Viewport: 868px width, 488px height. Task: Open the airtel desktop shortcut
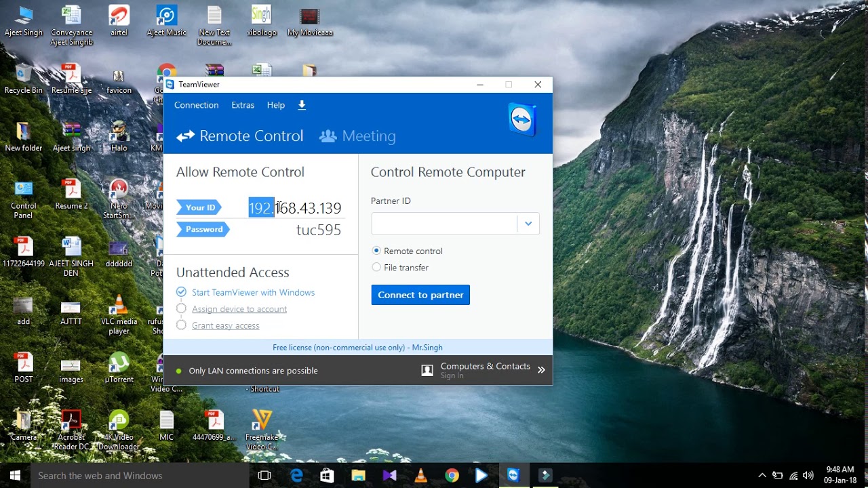(x=119, y=22)
